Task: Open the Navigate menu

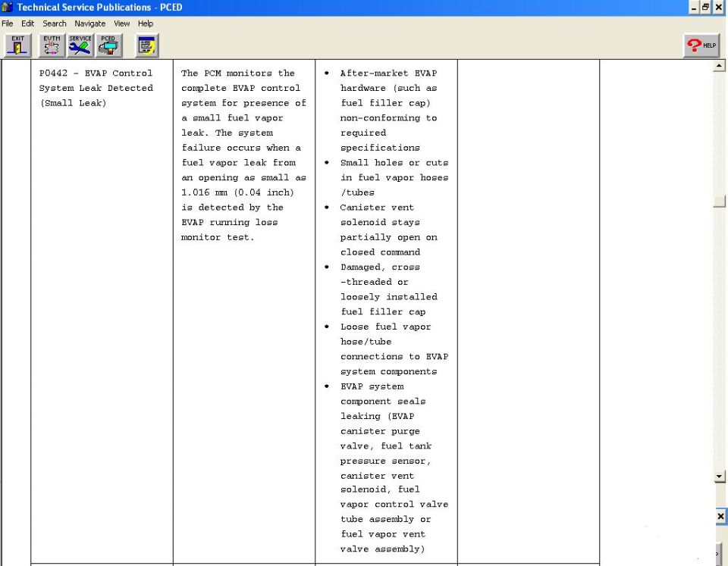Action: (x=89, y=23)
